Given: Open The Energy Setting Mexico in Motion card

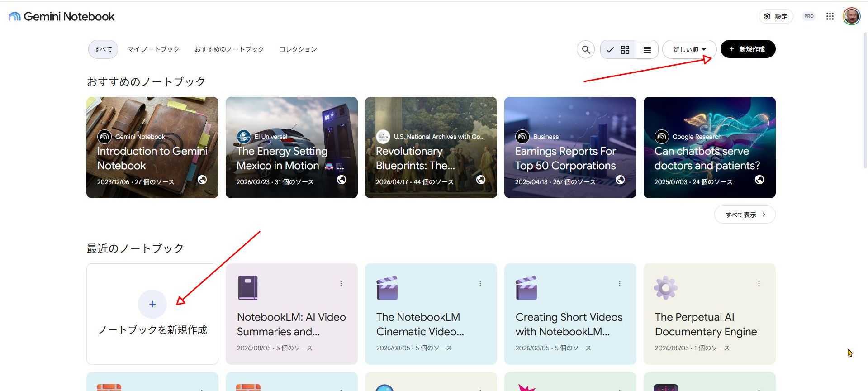Looking at the screenshot, I should 292,148.
